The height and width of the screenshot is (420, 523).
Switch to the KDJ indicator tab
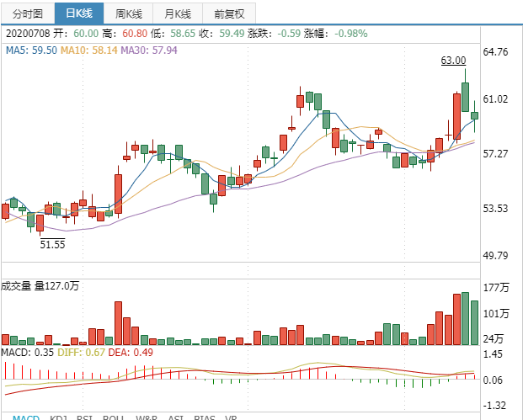pos(59,417)
